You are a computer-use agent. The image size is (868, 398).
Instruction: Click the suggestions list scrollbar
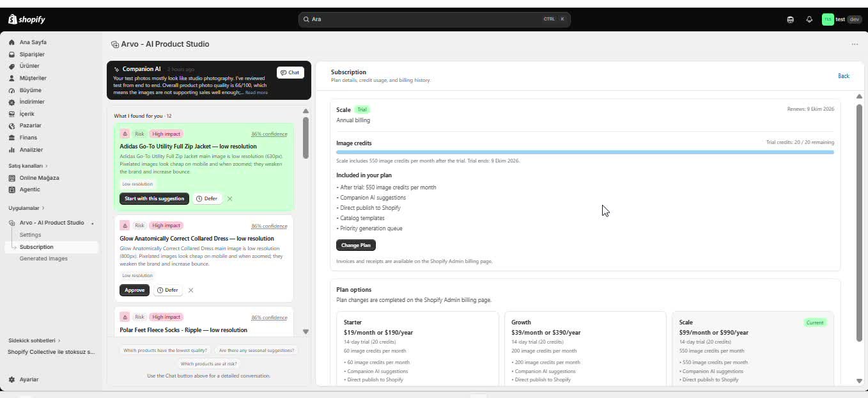coord(306,138)
